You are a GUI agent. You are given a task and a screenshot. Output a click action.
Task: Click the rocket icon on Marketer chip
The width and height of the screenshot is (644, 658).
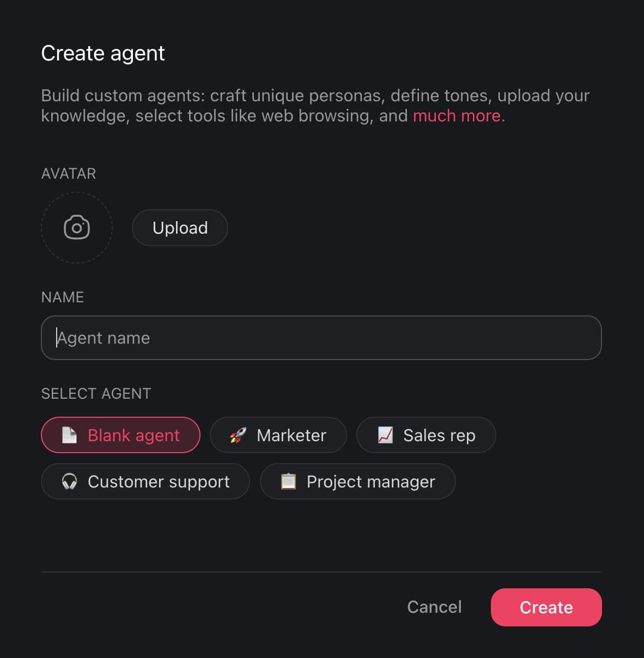tap(236, 435)
